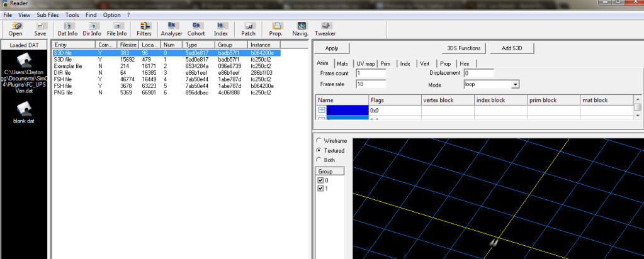
Task: Switch to the Anim tab
Action: click(x=322, y=63)
